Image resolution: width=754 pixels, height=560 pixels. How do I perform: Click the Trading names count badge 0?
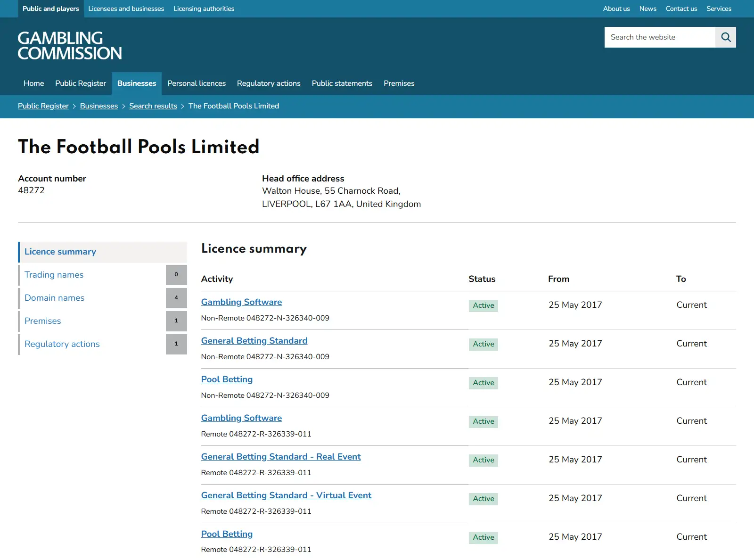tap(176, 275)
